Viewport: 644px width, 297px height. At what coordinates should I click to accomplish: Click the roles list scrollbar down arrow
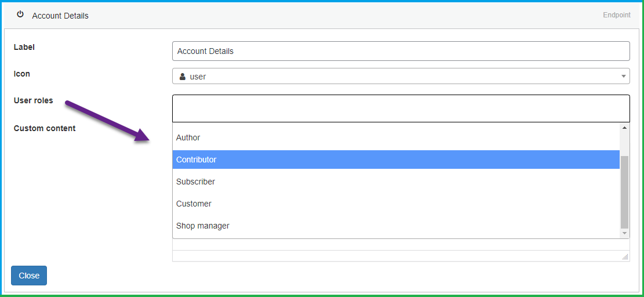point(624,233)
